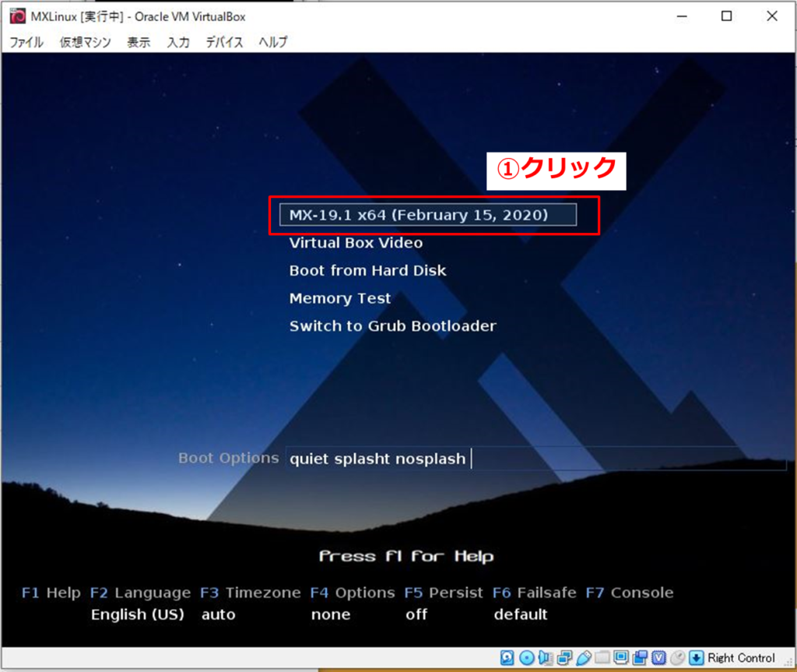The image size is (797, 672).
Task: Click the optical disc status icon
Action: [x=526, y=658]
